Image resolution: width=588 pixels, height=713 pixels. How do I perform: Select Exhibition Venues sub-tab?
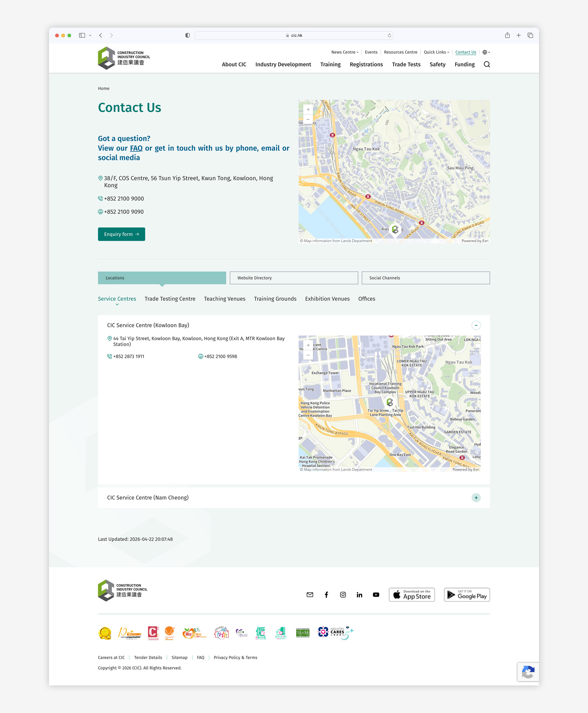(327, 299)
